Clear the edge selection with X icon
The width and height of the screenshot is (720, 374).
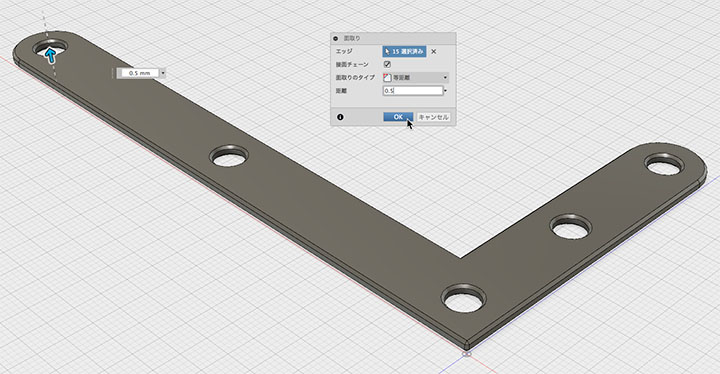pyautogui.click(x=433, y=52)
